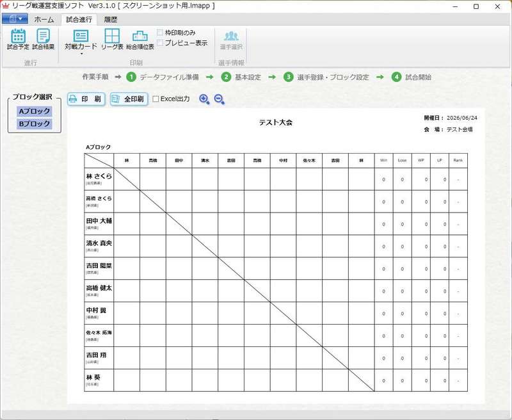This screenshot has height=420, width=512.
Task: Click the 選手選択 player icon
Action: 231,40
